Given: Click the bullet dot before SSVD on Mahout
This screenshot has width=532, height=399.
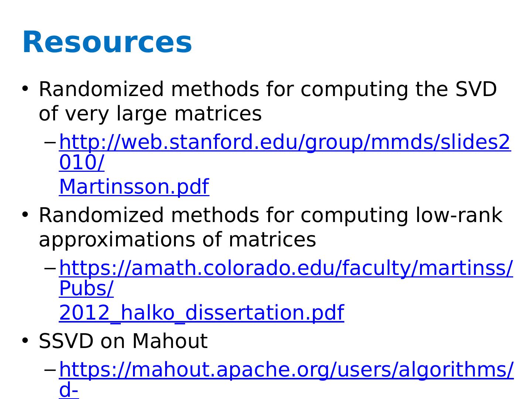Looking at the screenshot, I should [x=25, y=340].
